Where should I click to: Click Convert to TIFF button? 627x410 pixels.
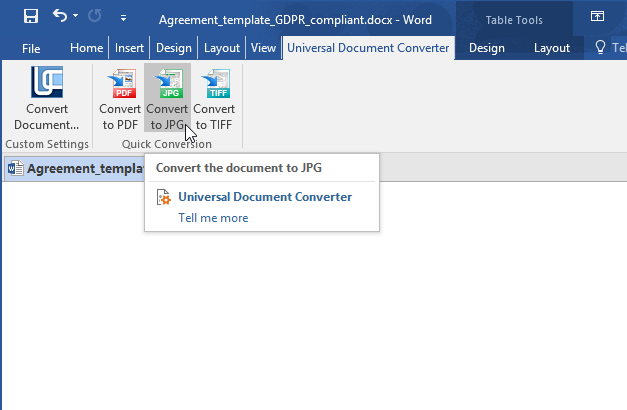214,98
